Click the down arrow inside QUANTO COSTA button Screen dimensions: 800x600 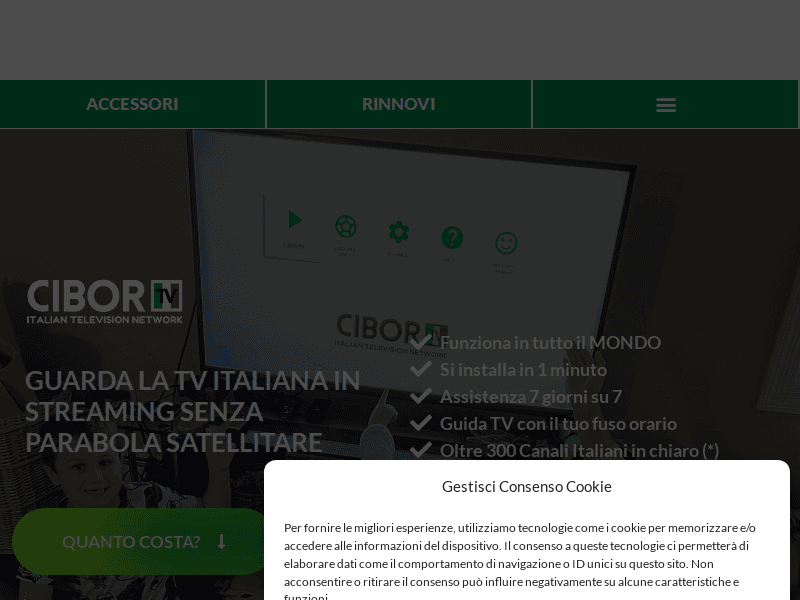pyautogui.click(x=221, y=541)
